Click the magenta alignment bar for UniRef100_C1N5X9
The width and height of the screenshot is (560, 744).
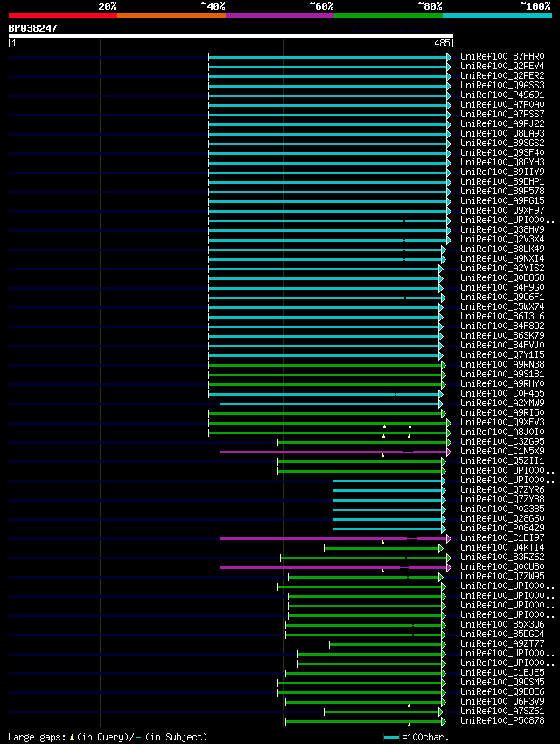point(334,453)
